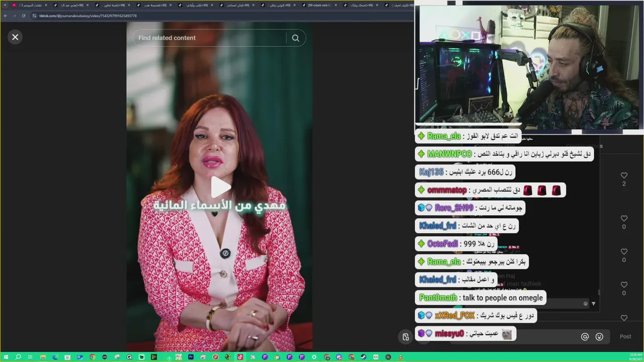Open Adobe Premiere Pro from the taskbar
The image size is (644, 362).
pos(191,357)
